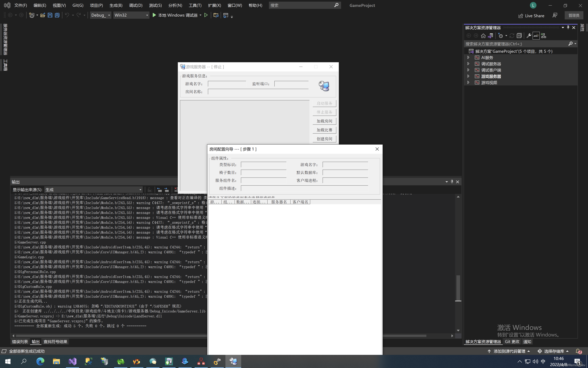Pin the Output panel
588x368 pixels.
tap(452, 182)
